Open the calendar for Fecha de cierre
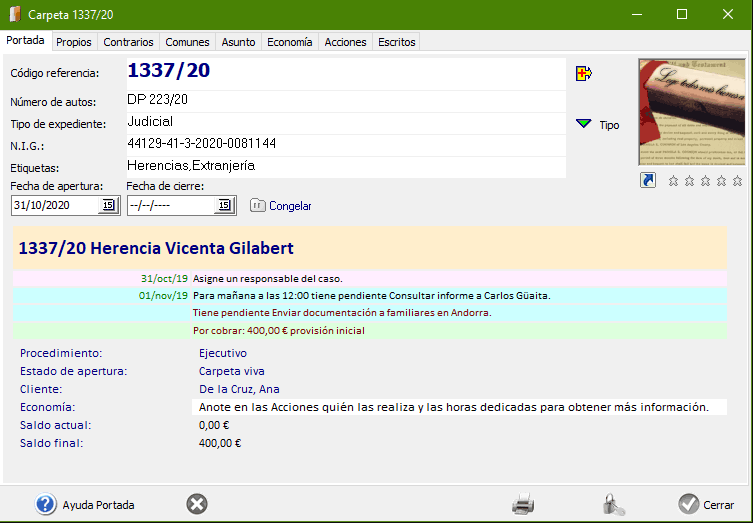The image size is (753, 523). pyautogui.click(x=224, y=205)
